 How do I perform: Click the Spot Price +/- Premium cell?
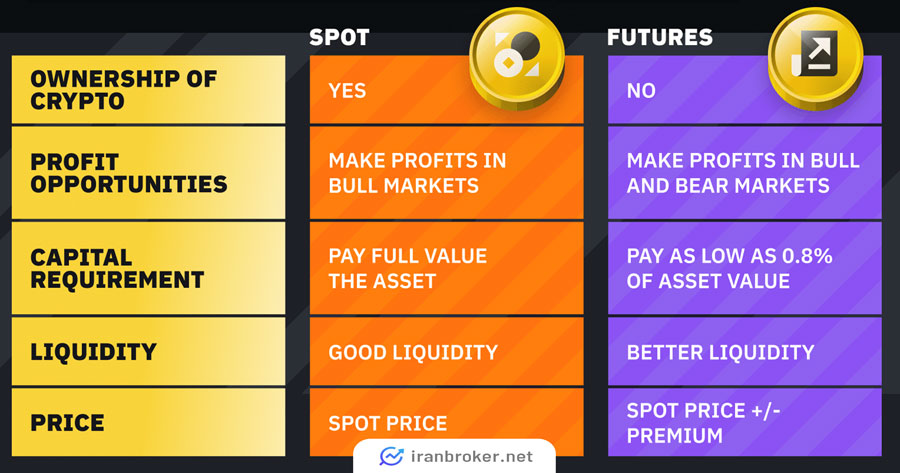[x=744, y=422]
